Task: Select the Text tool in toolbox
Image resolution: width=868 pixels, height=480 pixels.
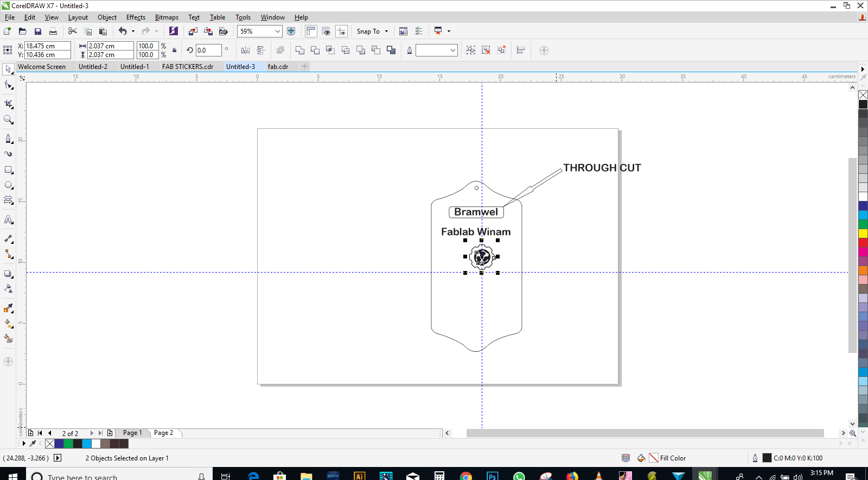Action: [x=8, y=220]
